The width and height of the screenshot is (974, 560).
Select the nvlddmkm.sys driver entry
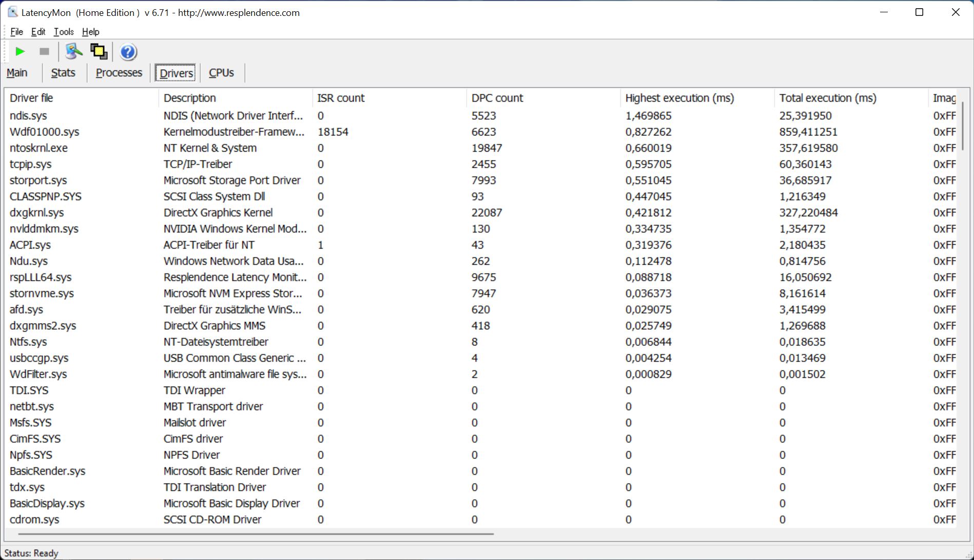(44, 229)
